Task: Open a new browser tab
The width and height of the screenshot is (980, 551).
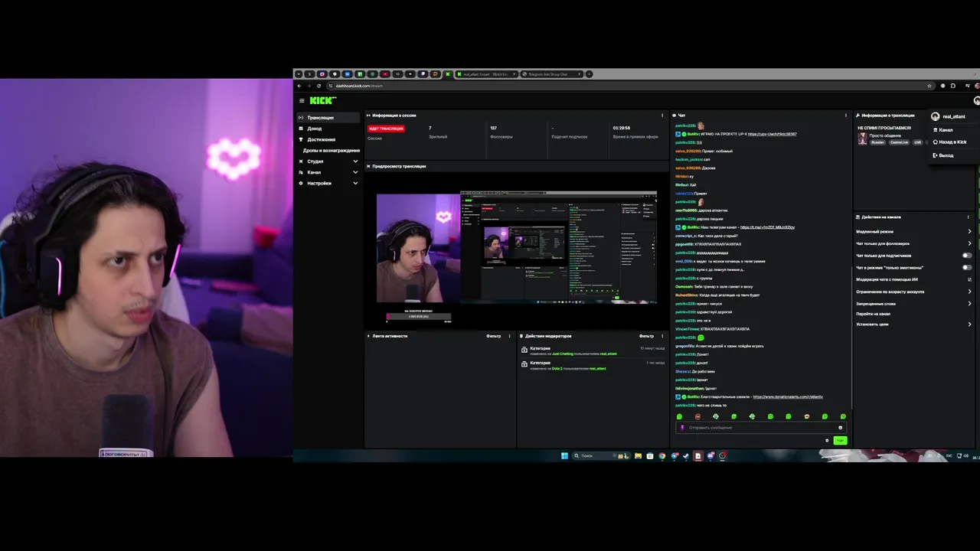Action: 589,74
